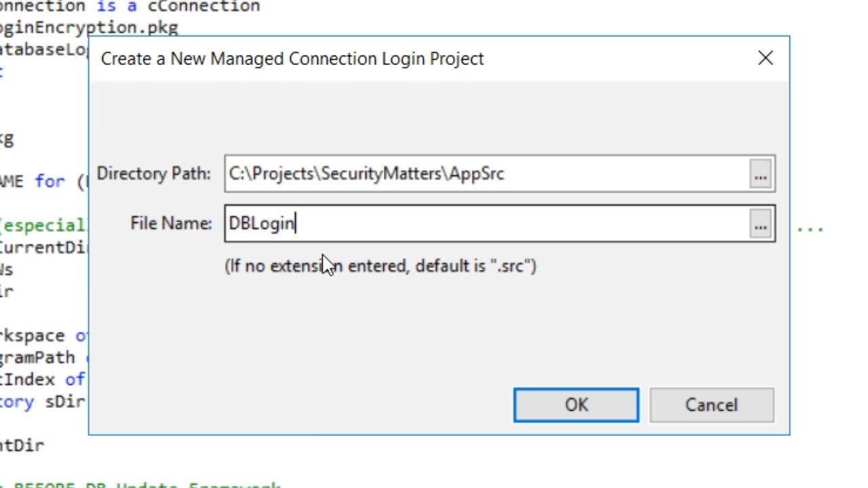Image resolution: width=868 pixels, height=488 pixels.
Task: Click the CurrentDi text in code editor
Action: pyautogui.click(x=43, y=247)
